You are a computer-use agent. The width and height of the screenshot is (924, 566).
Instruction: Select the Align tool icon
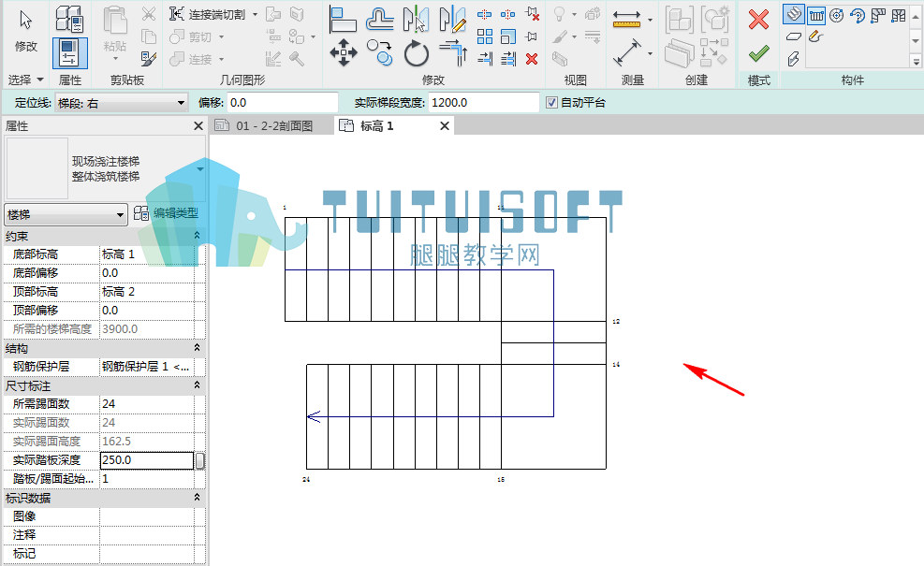point(343,19)
